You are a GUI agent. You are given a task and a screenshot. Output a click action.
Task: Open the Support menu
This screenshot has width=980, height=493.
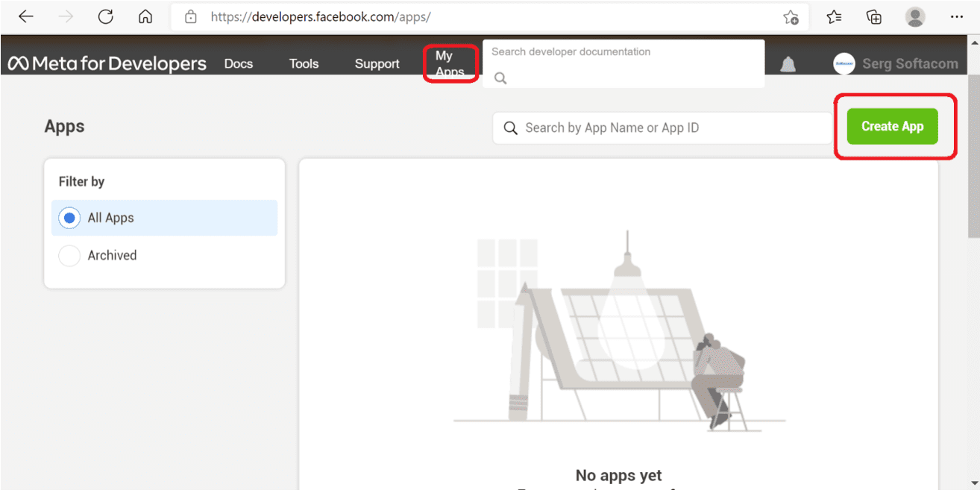[x=377, y=63]
